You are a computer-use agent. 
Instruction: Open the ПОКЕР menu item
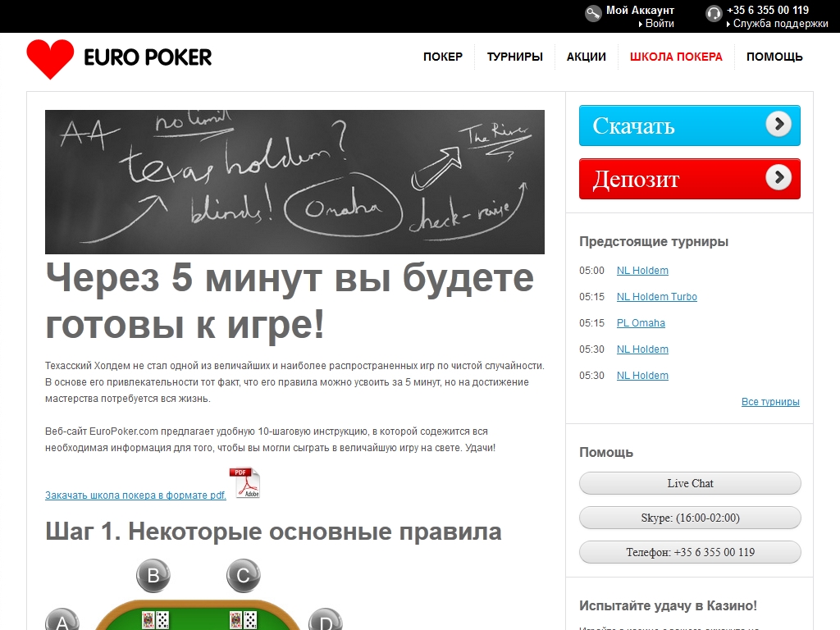443,57
